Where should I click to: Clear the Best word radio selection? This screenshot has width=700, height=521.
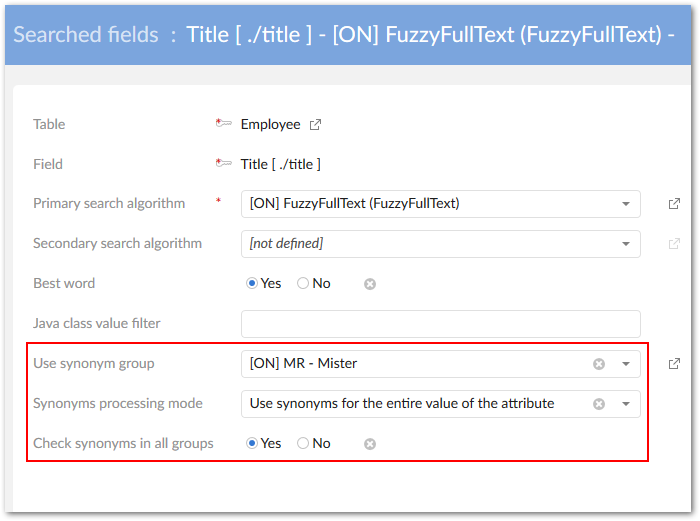(x=370, y=284)
